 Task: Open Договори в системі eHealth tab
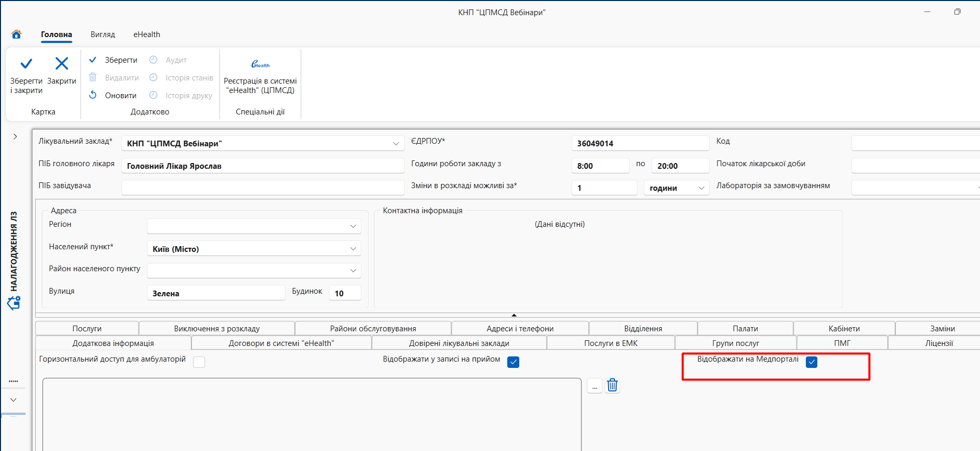[x=281, y=343]
